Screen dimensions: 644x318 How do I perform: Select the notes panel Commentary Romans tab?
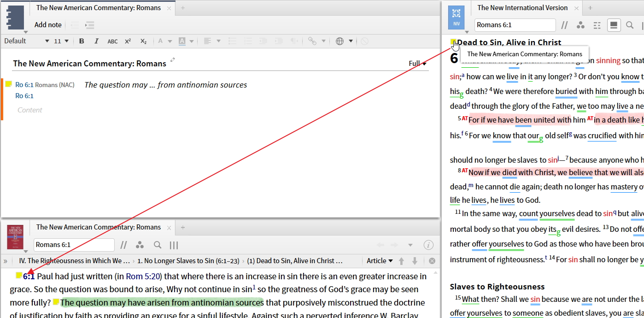point(99,8)
